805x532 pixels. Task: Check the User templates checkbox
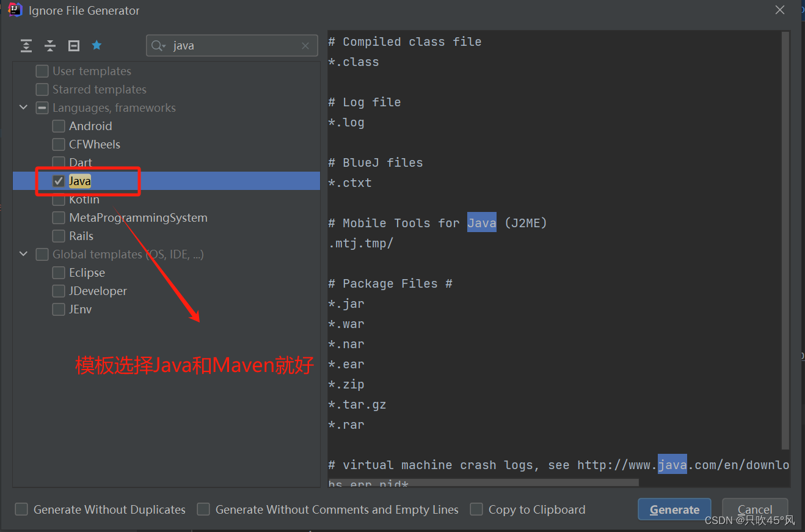pyautogui.click(x=42, y=71)
